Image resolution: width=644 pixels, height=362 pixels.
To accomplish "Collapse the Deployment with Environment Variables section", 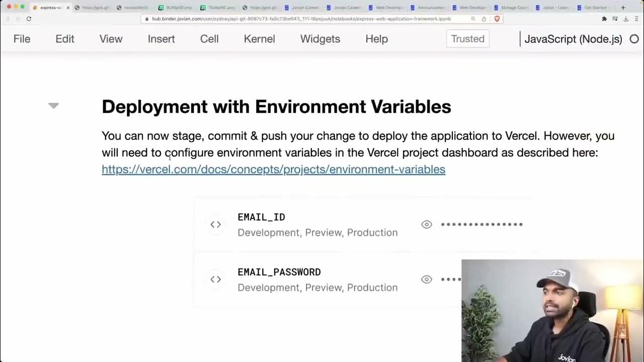I will pyautogui.click(x=54, y=106).
